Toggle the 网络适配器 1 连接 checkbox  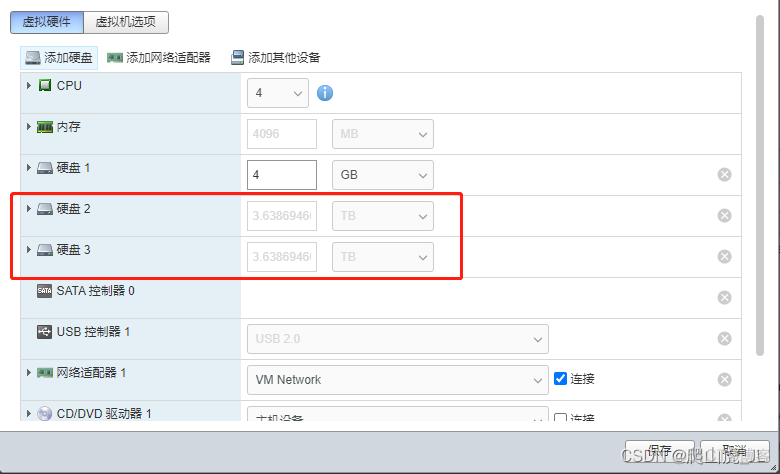pyautogui.click(x=561, y=379)
